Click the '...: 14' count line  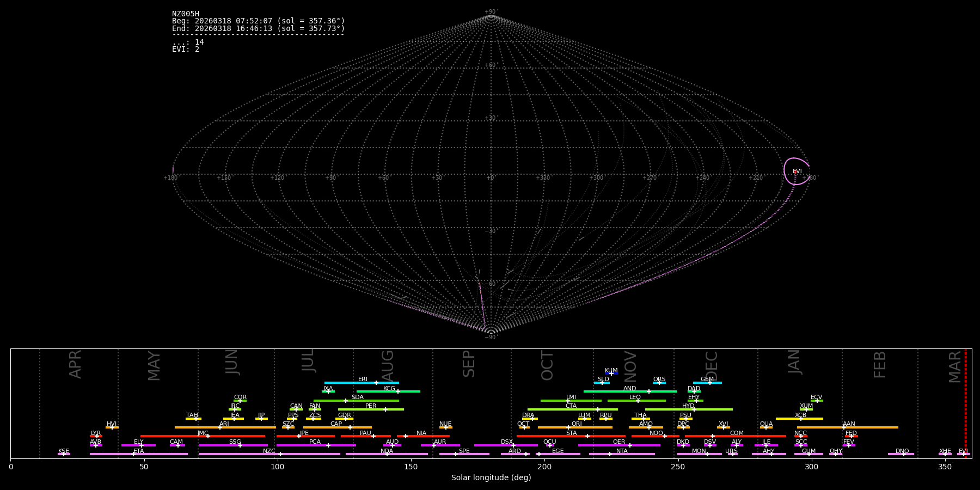point(188,42)
